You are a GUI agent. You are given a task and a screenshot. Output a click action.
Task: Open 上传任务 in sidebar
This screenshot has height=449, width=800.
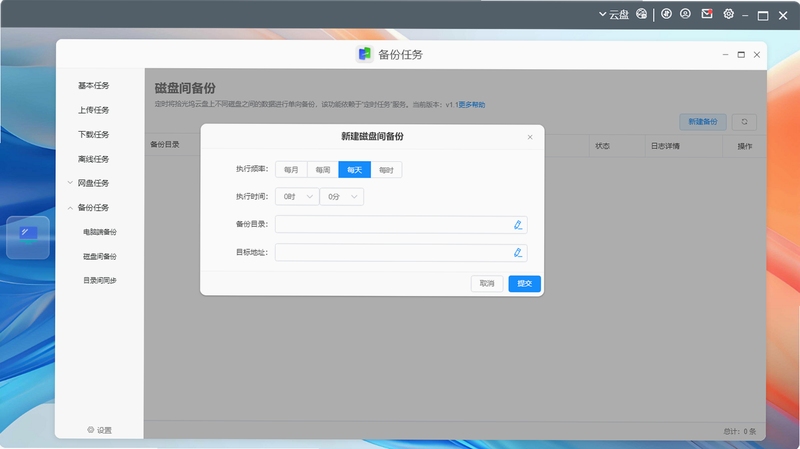coord(93,110)
